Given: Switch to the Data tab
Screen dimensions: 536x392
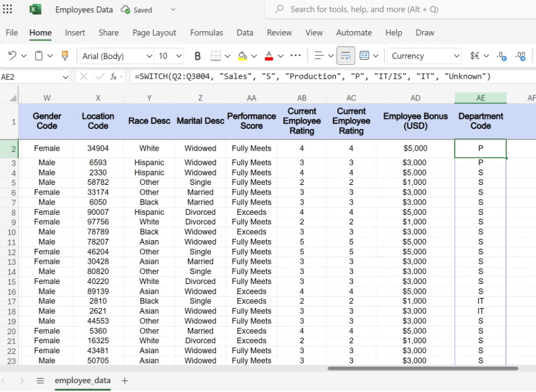Looking at the screenshot, I should click(245, 33).
